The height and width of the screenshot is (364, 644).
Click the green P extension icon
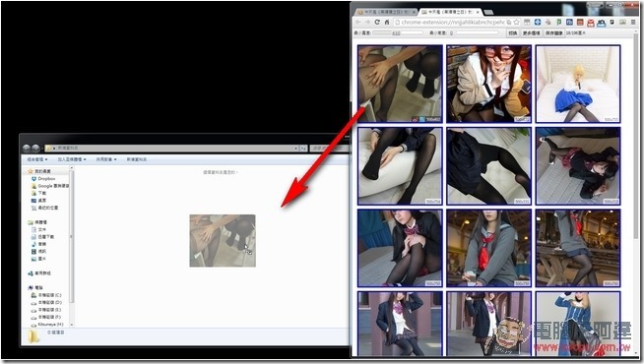coord(558,23)
